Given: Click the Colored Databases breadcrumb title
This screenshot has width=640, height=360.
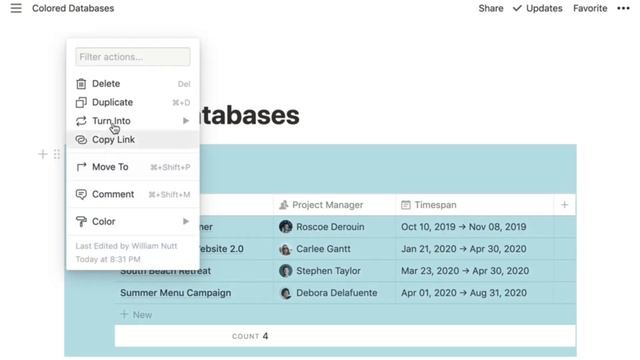Looking at the screenshot, I should pyautogui.click(x=73, y=8).
